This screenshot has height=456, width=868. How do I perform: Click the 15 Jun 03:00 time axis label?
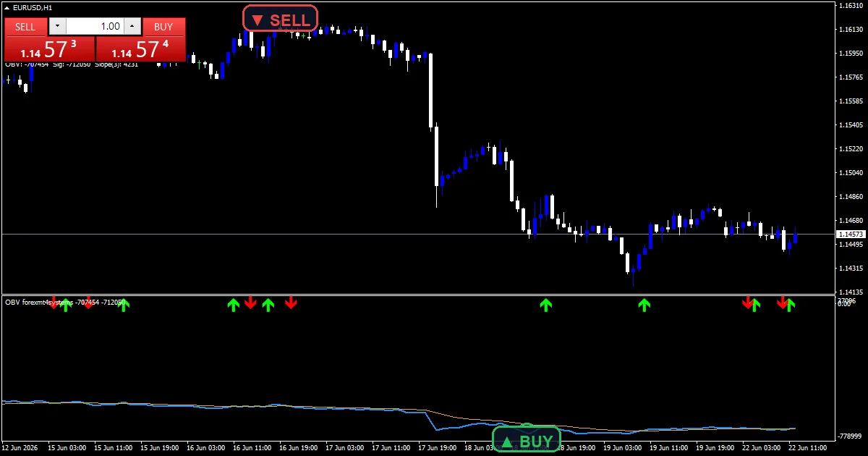click(67, 448)
